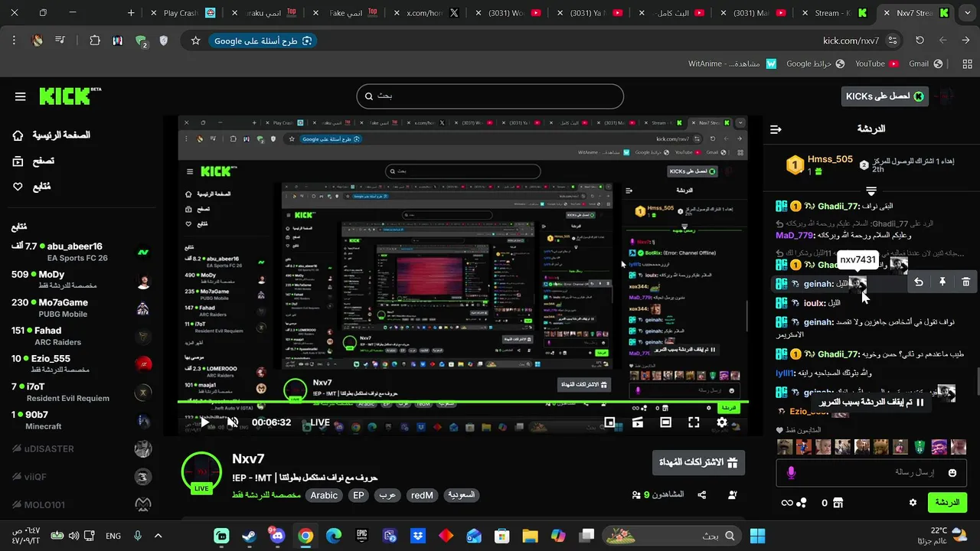This screenshot has height=551, width=980.
Task: Open Ezio_555 channel in sidebar
Action: tap(81, 364)
